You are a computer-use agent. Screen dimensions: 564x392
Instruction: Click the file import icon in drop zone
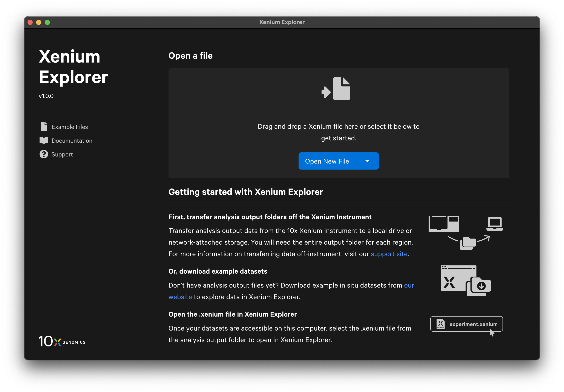point(336,89)
